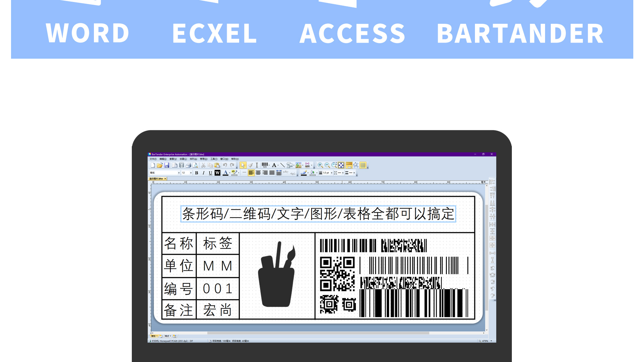
Task: Open the font name dropdown
Action: click(179, 173)
